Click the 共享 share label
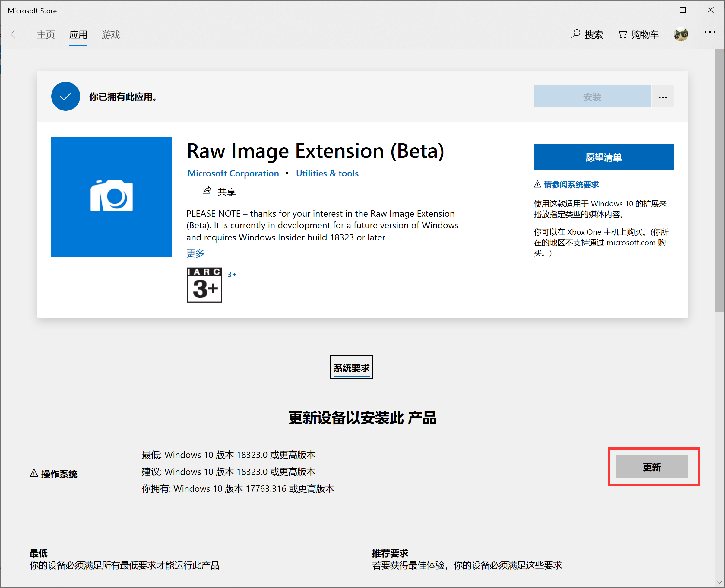This screenshot has height=588, width=725. click(226, 192)
